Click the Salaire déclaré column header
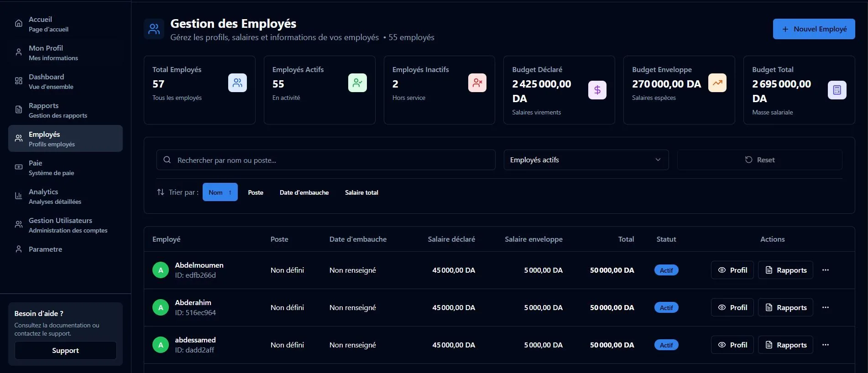 coord(451,239)
